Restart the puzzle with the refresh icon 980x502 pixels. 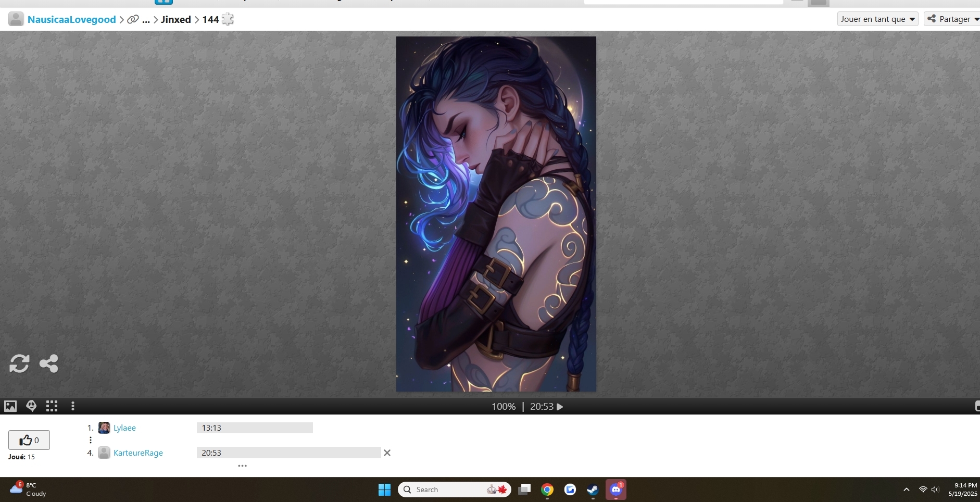click(x=19, y=363)
